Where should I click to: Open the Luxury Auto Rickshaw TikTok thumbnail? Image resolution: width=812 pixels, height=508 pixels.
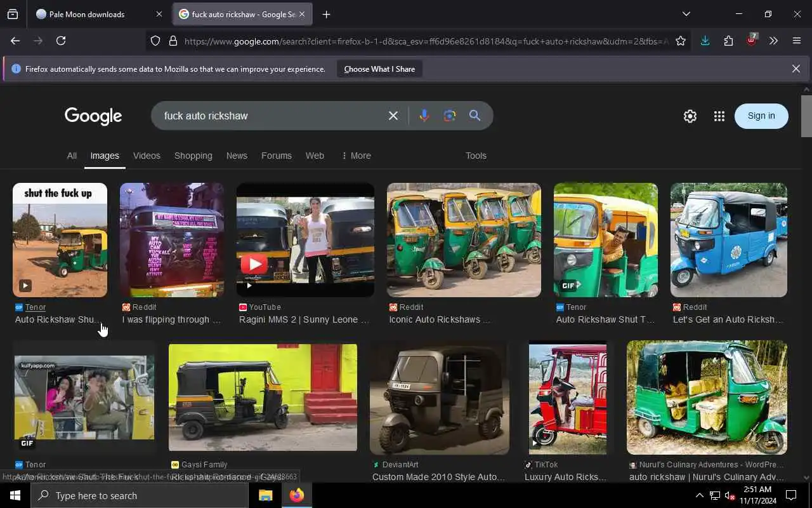pos(568,398)
